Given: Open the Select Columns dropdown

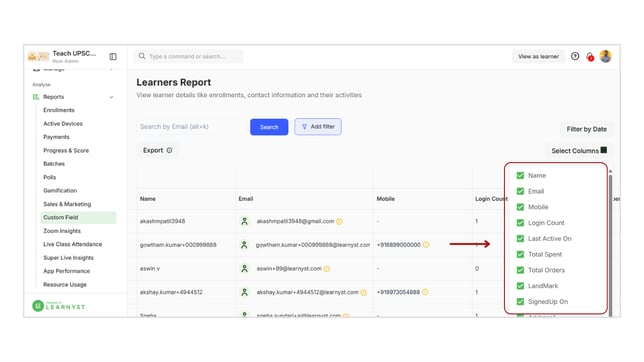Looking at the screenshot, I should pyautogui.click(x=578, y=151).
